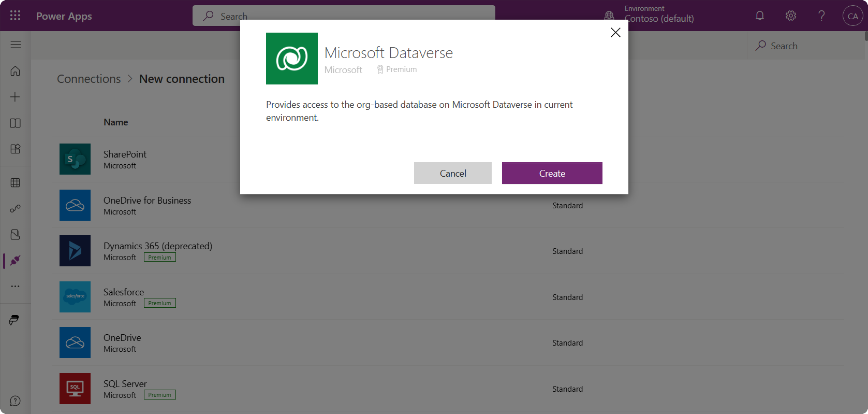The height and width of the screenshot is (414, 868).
Task: Sort by the Name column header
Action: click(x=115, y=122)
